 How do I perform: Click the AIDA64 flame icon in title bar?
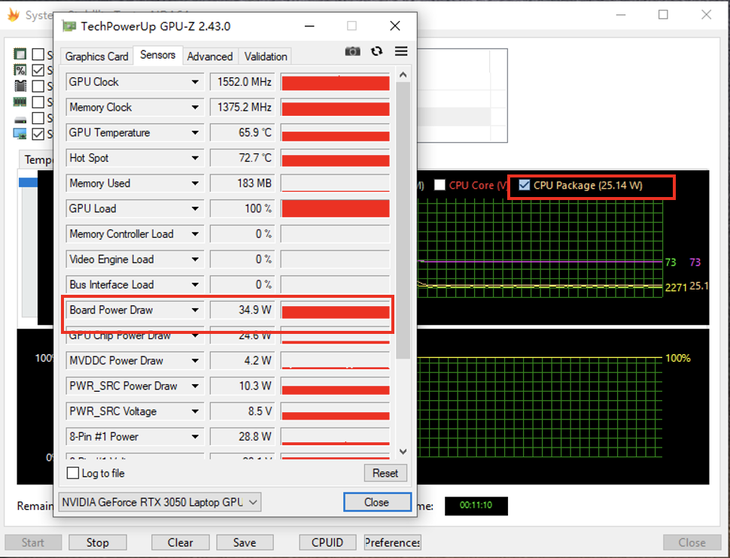point(12,15)
